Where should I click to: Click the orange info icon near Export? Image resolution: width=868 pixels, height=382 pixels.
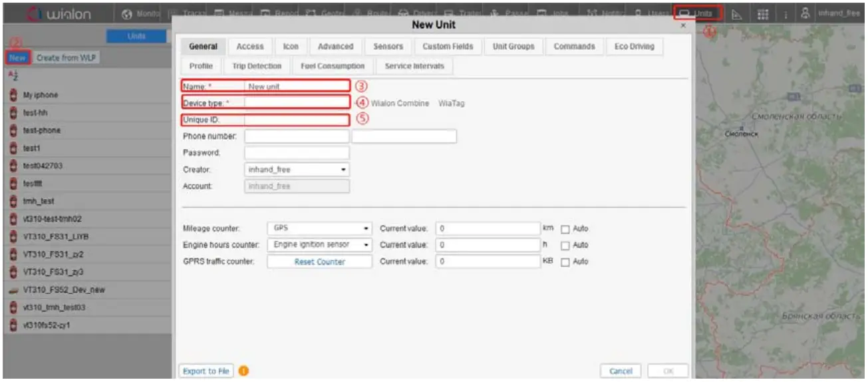tap(243, 371)
